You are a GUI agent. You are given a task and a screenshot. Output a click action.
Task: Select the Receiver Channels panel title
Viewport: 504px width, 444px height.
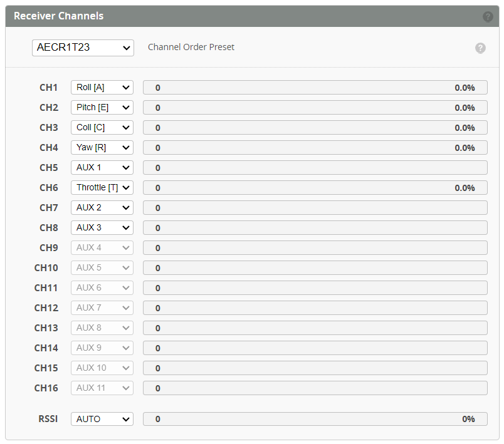[60, 16]
